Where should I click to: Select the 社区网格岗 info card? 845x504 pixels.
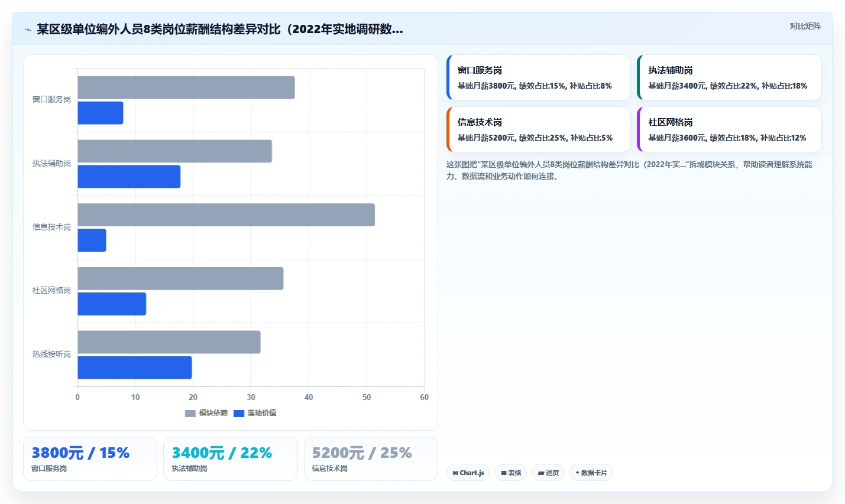point(729,129)
